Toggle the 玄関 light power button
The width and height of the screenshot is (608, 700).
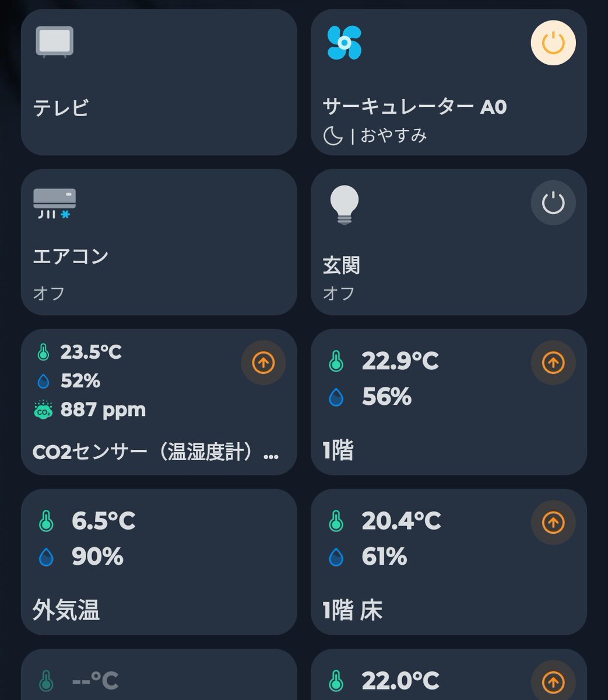coord(553,203)
